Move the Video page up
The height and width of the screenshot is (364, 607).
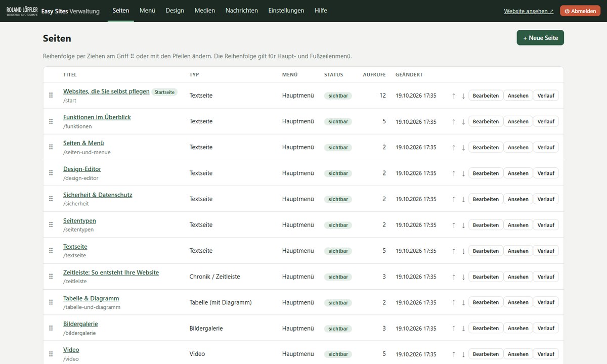pos(454,354)
